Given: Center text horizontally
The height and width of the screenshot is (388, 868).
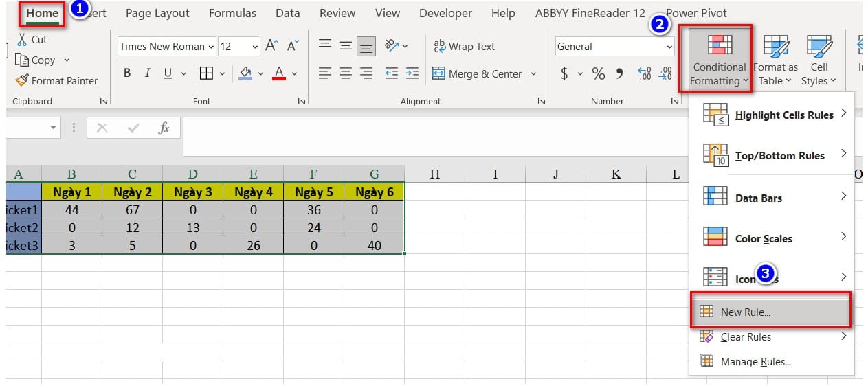Looking at the screenshot, I should 346,73.
